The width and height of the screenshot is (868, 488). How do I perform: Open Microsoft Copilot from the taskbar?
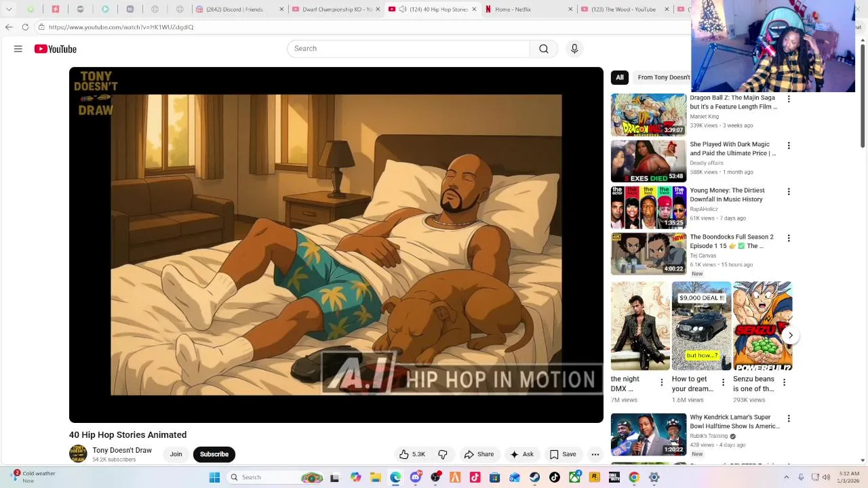[x=355, y=477]
